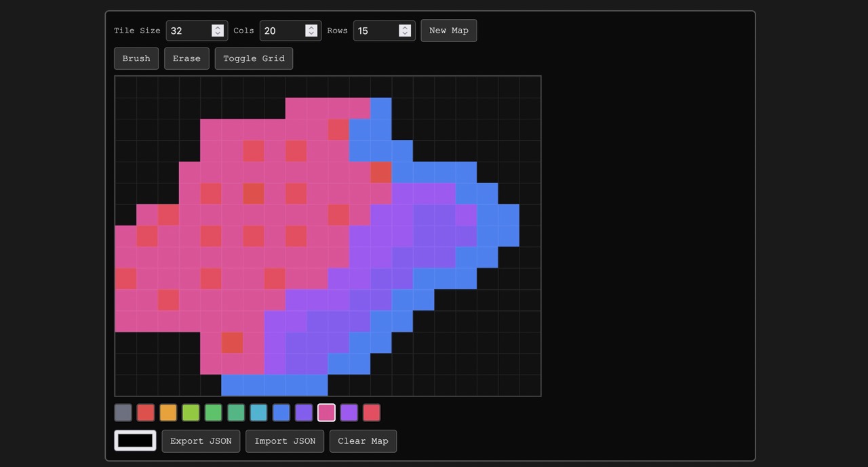
Task: Select the blue palette swatch
Action: pyautogui.click(x=281, y=412)
